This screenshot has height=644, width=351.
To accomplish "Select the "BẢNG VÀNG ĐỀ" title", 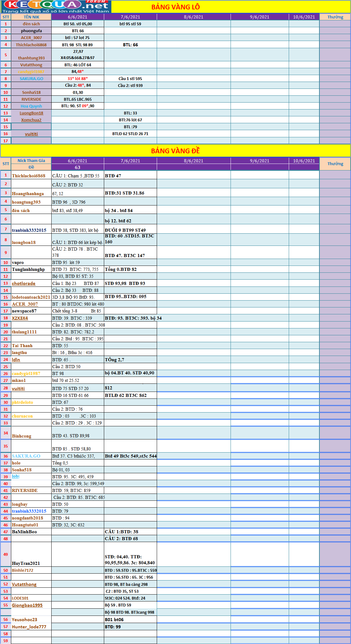I will click(175, 151).
